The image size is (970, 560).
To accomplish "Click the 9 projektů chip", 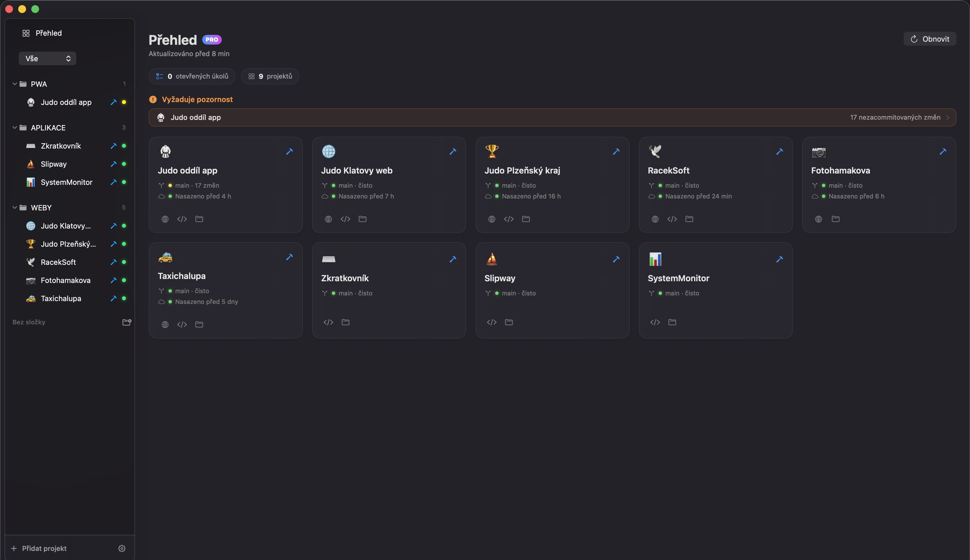I will (x=270, y=76).
